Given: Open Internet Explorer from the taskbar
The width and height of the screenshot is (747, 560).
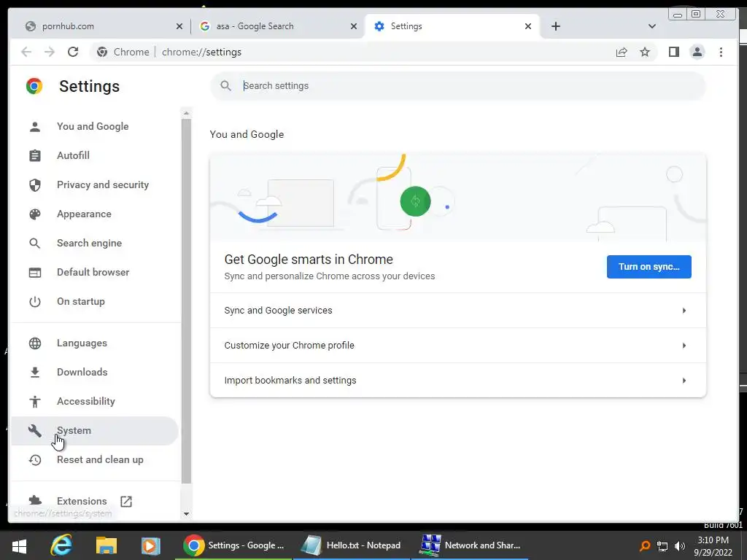Looking at the screenshot, I should point(61,545).
